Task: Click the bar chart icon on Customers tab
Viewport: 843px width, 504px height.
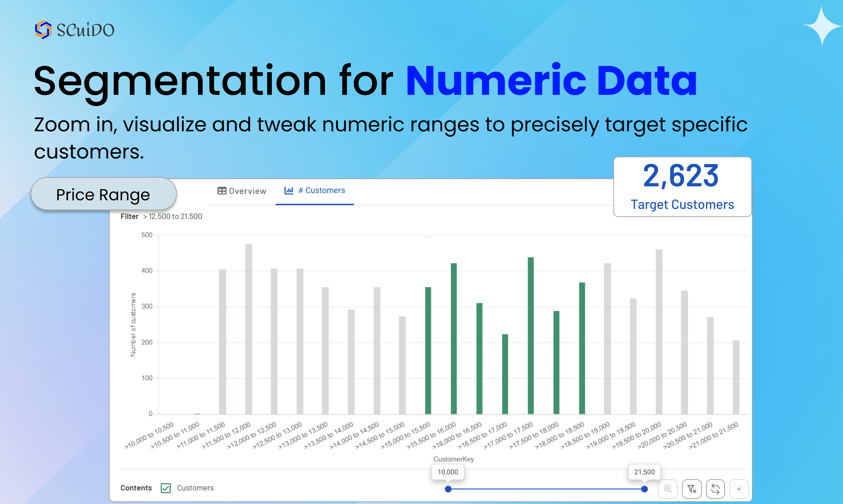Action: (289, 190)
